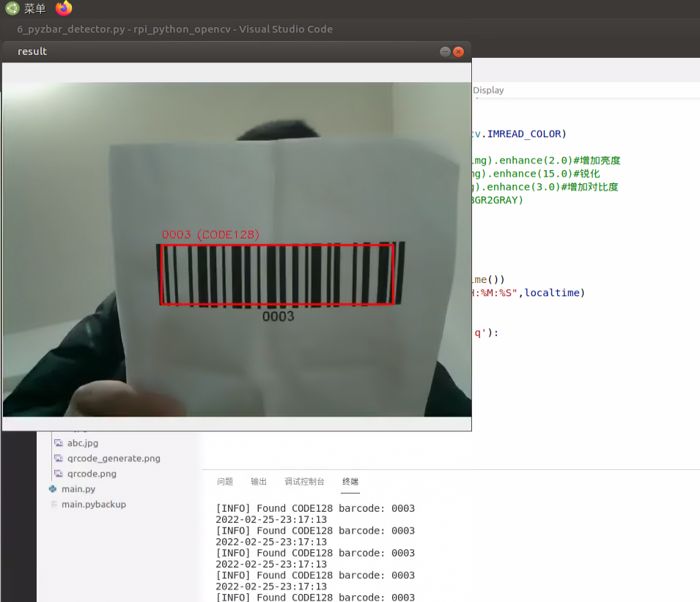Click the abc.jpg image file icon
Image resolution: width=700 pixels, height=602 pixels.
(x=59, y=443)
